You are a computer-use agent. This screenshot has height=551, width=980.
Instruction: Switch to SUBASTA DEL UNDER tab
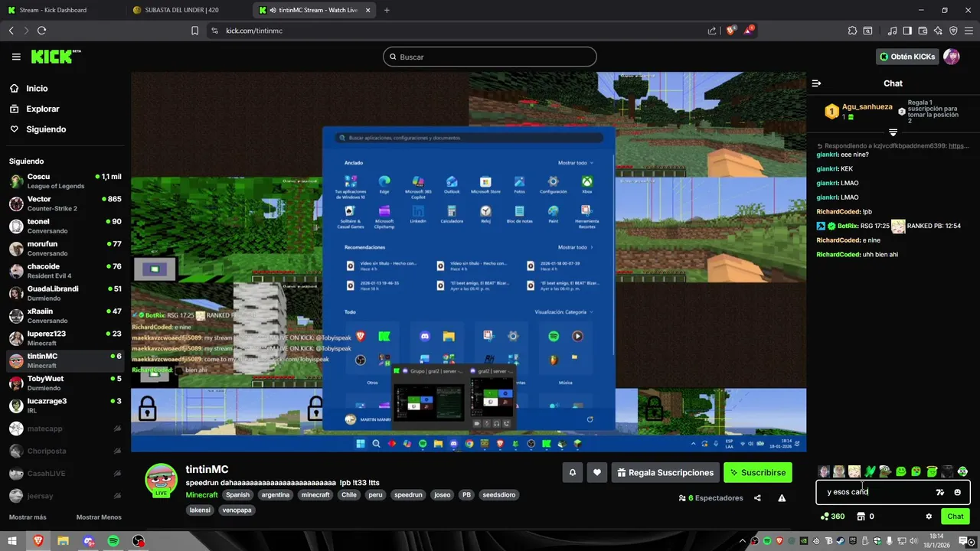[187, 10]
